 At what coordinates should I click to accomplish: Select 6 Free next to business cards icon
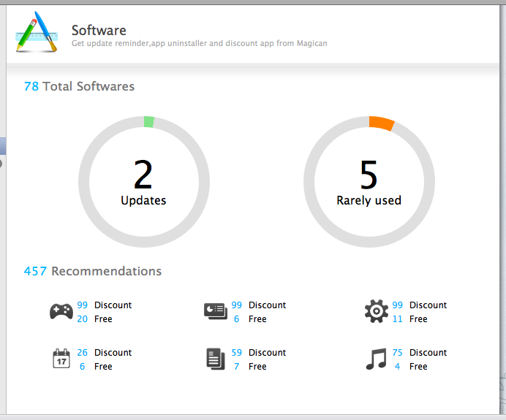click(x=250, y=318)
